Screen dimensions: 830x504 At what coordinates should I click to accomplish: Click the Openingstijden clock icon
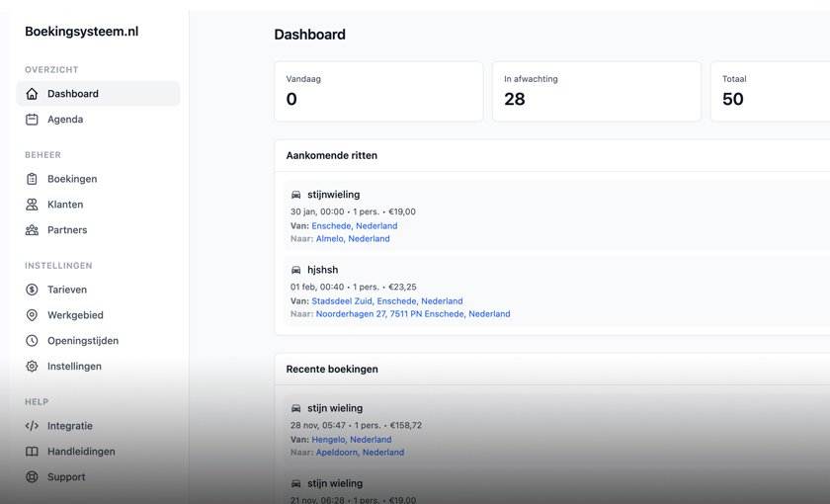click(32, 341)
